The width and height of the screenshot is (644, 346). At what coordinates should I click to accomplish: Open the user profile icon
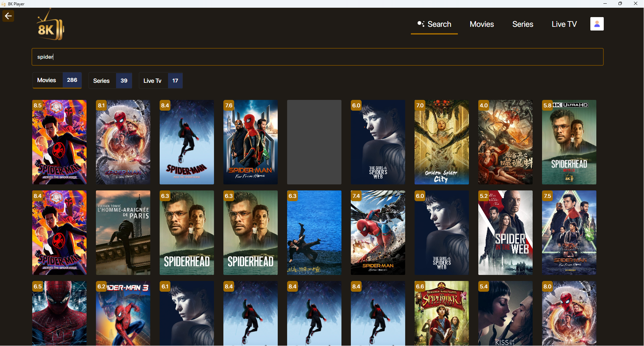click(597, 24)
